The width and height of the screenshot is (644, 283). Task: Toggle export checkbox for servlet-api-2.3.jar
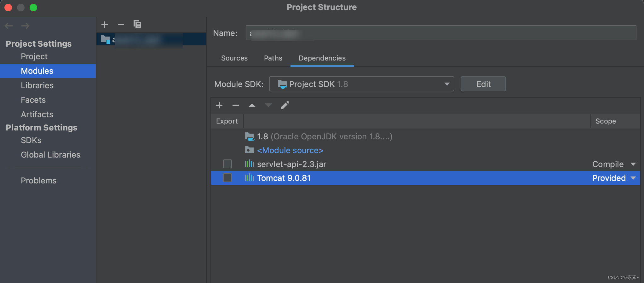(227, 164)
